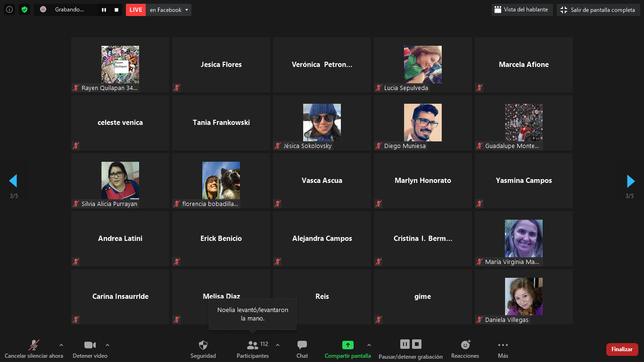
Task: Stop recording using bottom toolbar stop button
Action: point(417,344)
